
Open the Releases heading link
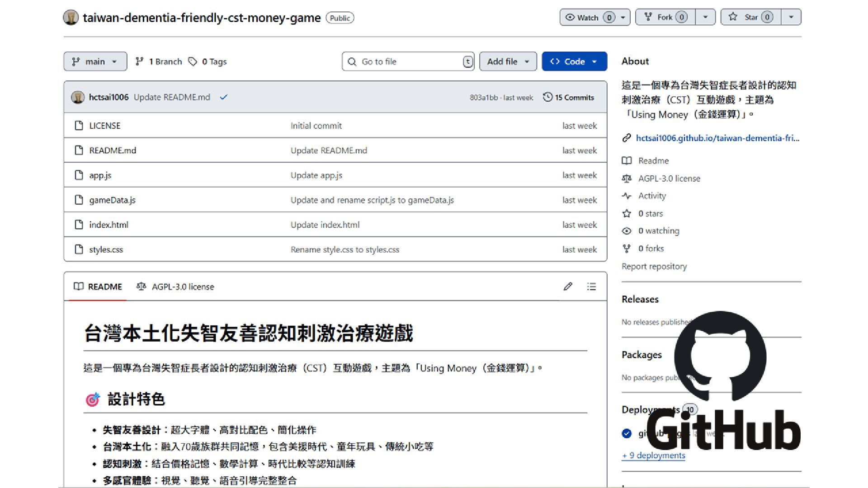point(640,299)
